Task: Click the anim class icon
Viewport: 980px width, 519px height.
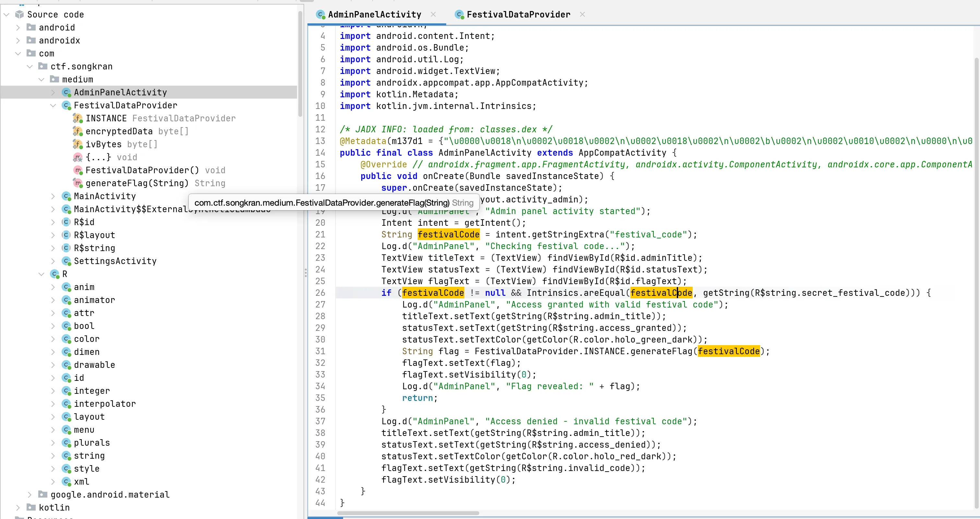Action: click(x=66, y=287)
